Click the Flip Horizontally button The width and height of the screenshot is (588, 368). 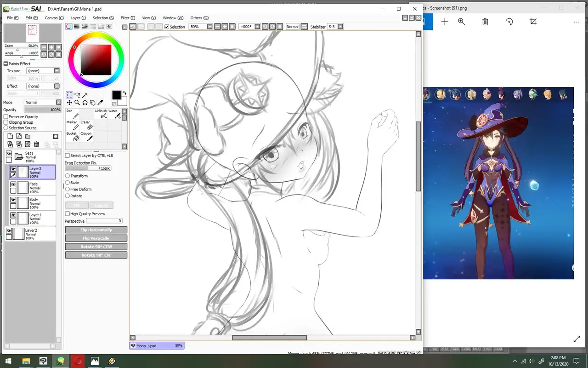click(96, 230)
